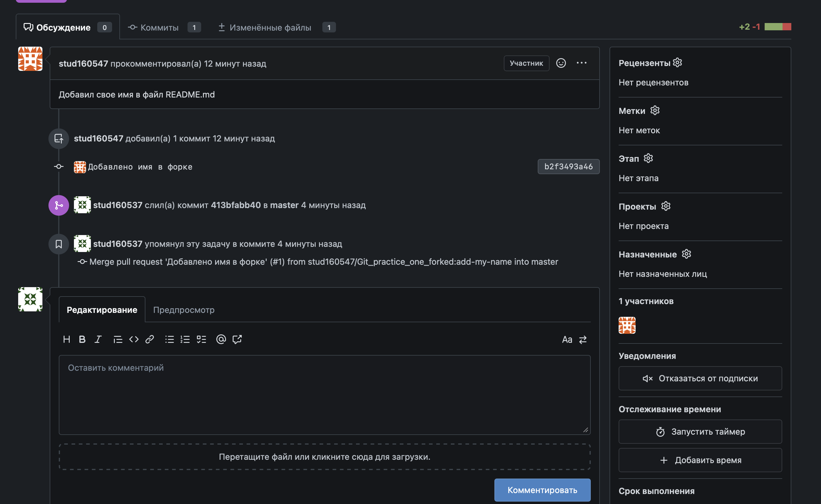Open Метки gear selector
Image resolution: width=821 pixels, height=504 pixels.
pyautogui.click(x=655, y=110)
